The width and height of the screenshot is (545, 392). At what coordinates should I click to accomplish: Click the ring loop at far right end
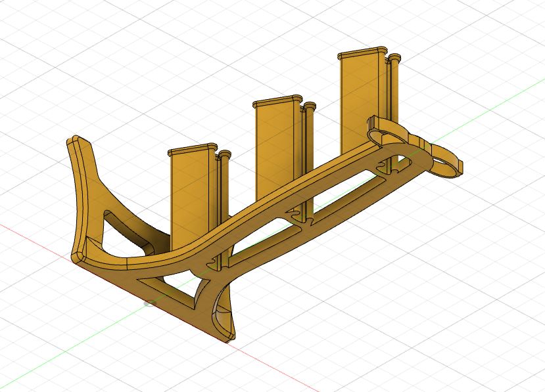445,163
